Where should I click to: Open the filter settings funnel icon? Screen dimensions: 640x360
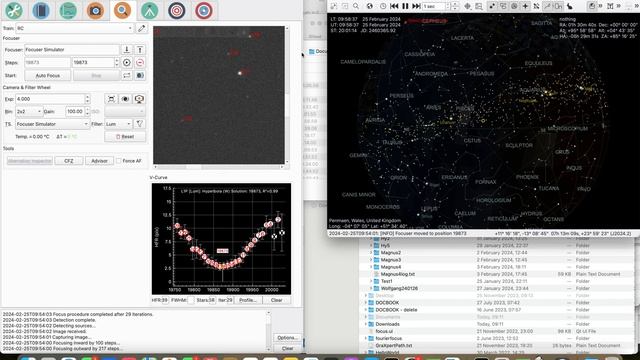[x=140, y=124]
